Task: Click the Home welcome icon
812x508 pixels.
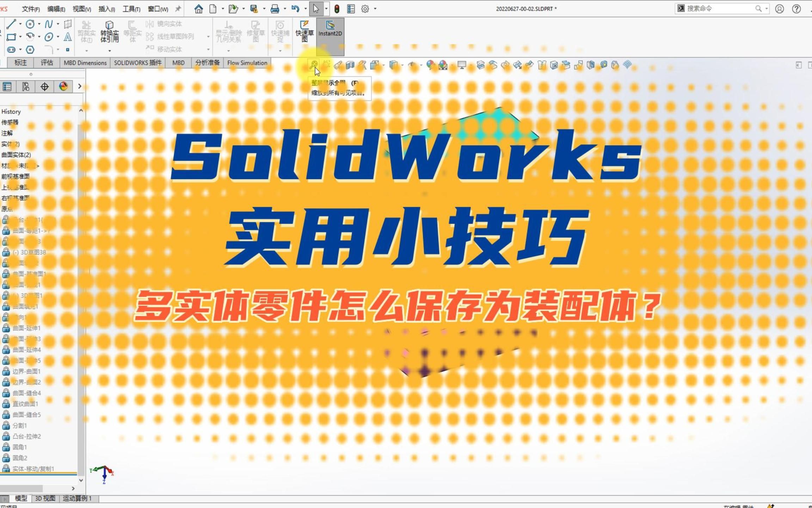Action: coord(198,9)
